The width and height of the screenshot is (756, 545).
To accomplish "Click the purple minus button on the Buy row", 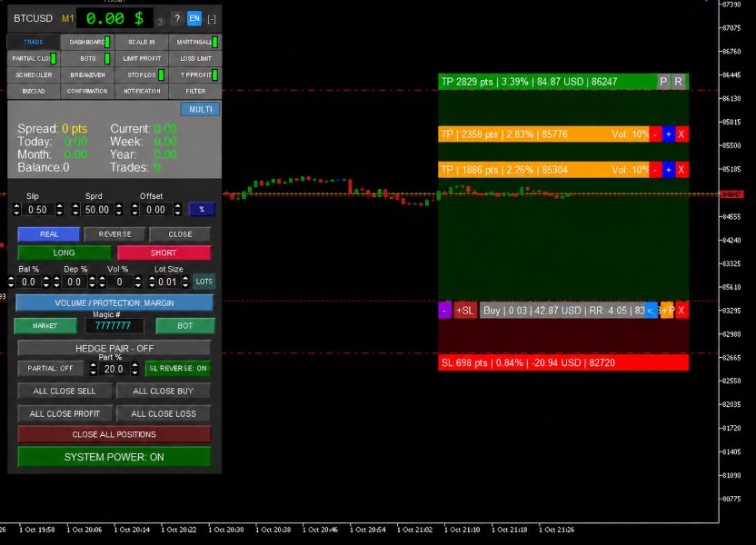I will (444, 311).
